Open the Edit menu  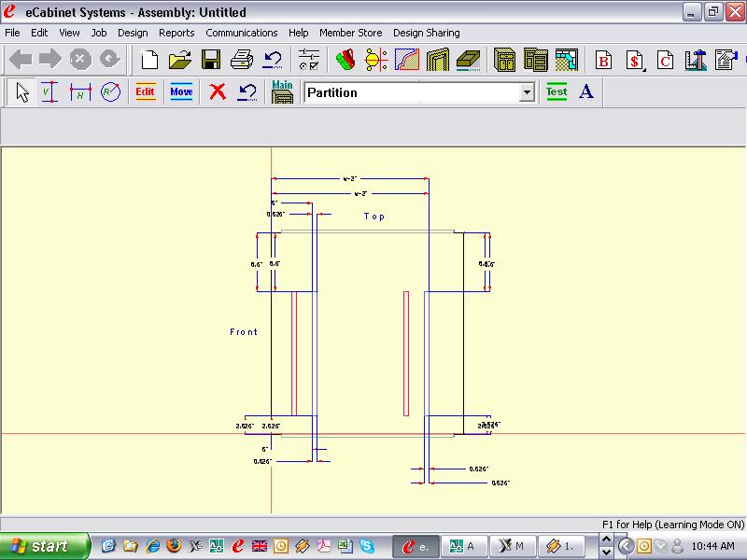[39, 33]
